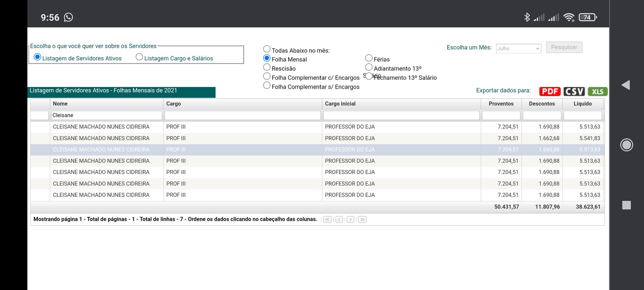Click the Nome filter field containing Cleisane
Screen dimensions: 644x290
[107, 116]
